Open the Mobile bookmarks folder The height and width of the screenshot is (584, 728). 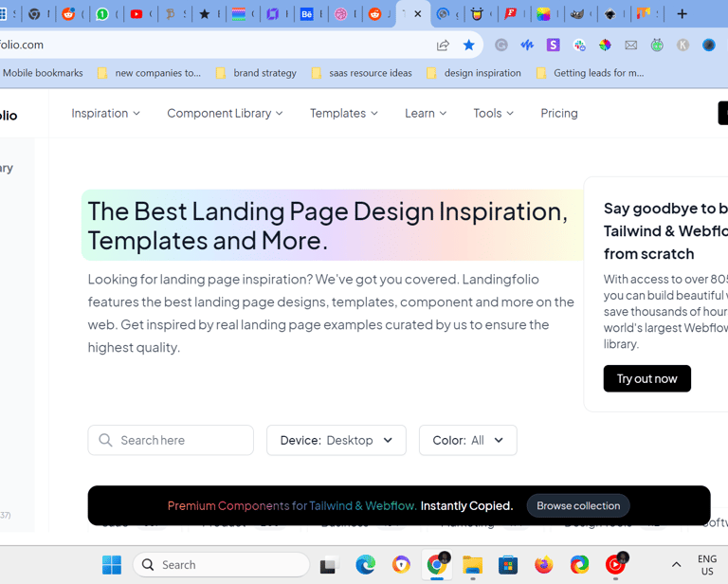42,73
